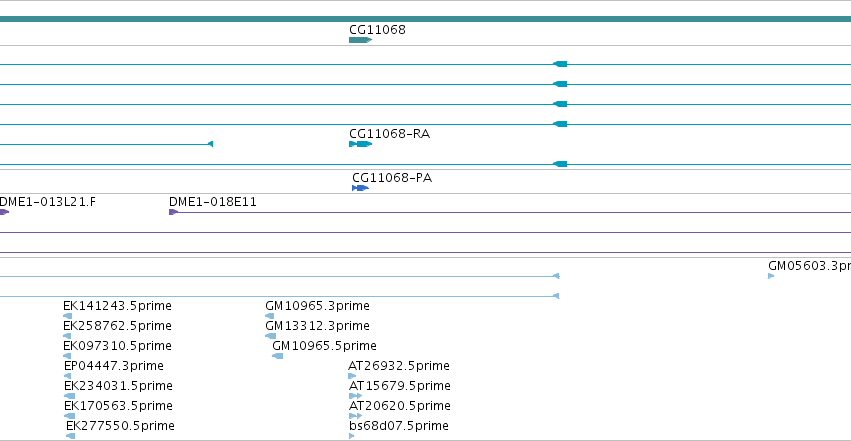Click the small arrowhead left of CG11068-RA
851x441 pixels.
(x=211, y=144)
